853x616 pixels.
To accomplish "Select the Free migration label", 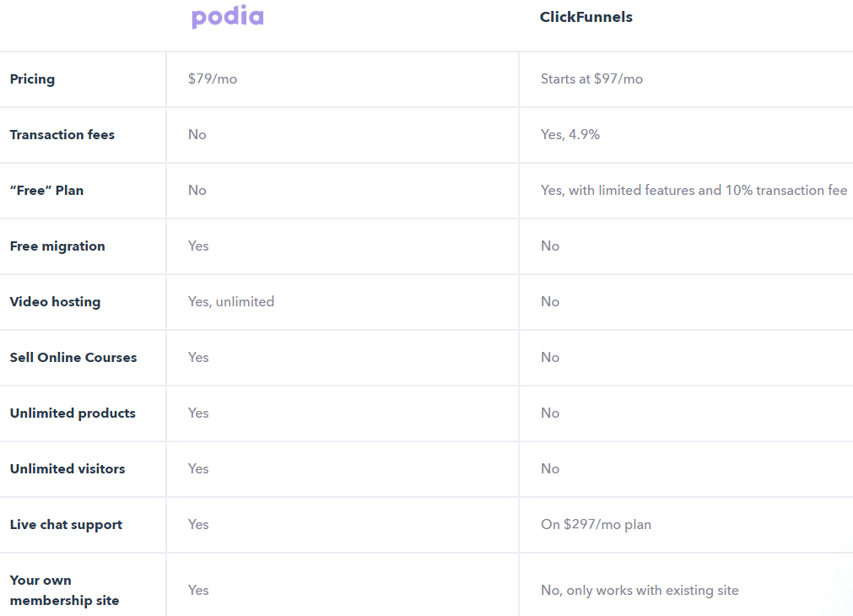I will [57, 246].
